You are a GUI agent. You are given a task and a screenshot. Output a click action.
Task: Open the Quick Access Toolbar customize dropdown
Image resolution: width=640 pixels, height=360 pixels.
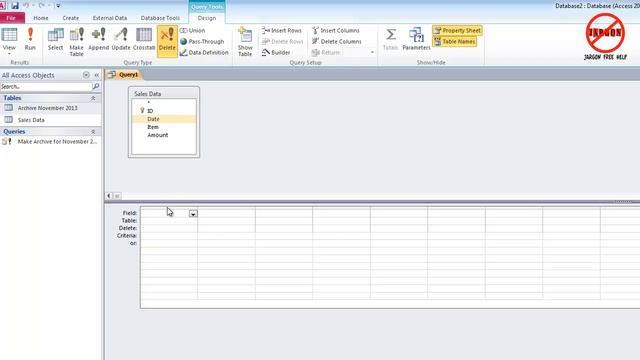pyautogui.click(x=58, y=6)
